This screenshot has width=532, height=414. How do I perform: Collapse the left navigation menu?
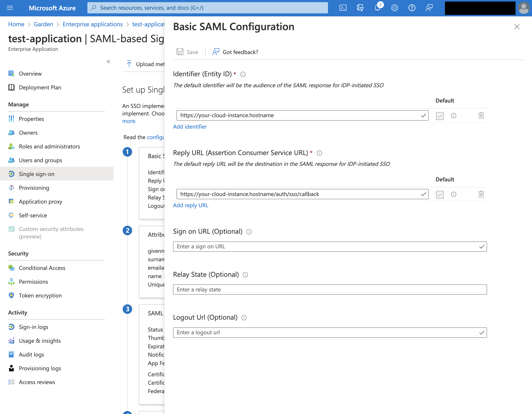(108, 62)
